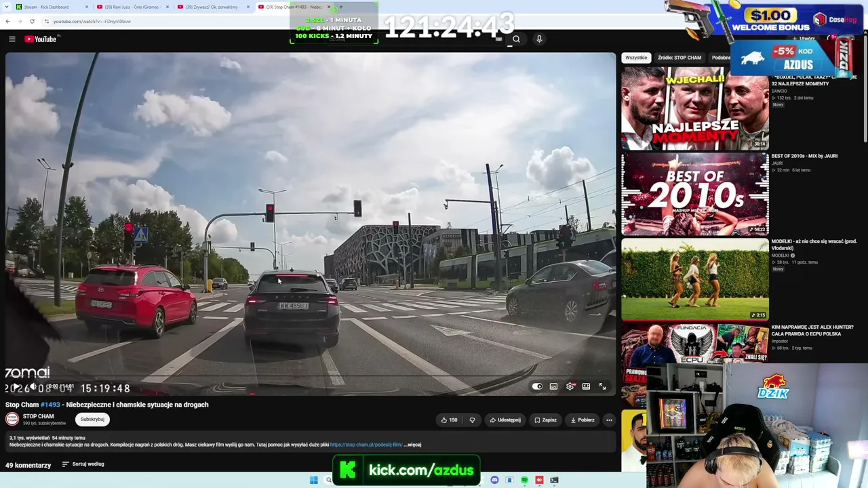Viewport: 868px width, 488px height.
Task: Open the MODELKI music video thumbnail
Action: coord(695,279)
